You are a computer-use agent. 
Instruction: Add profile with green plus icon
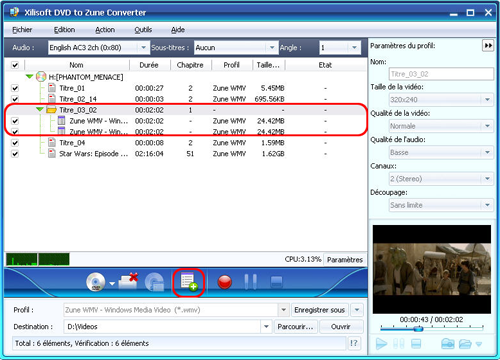click(x=188, y=282)
